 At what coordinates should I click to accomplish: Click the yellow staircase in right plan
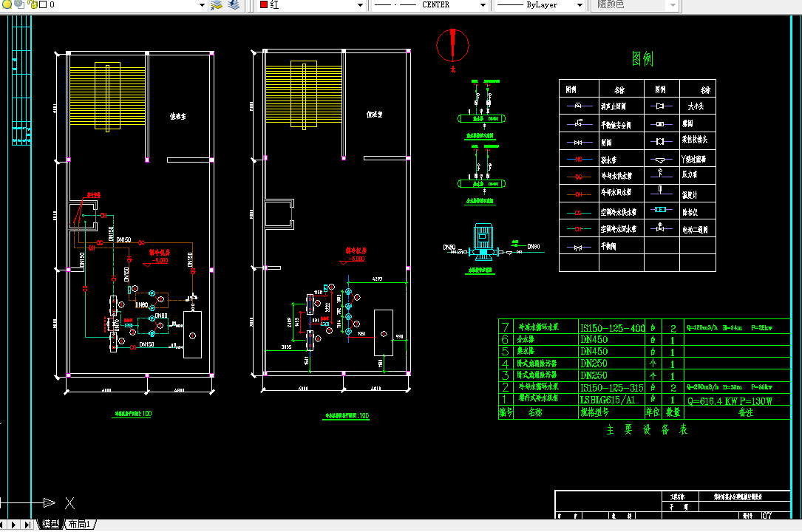[304, 95]
